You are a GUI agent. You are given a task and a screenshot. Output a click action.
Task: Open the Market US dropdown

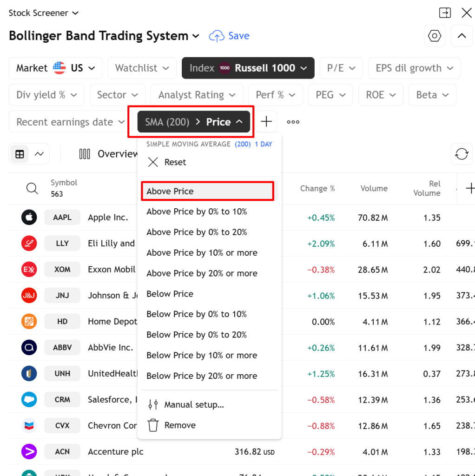56,68
